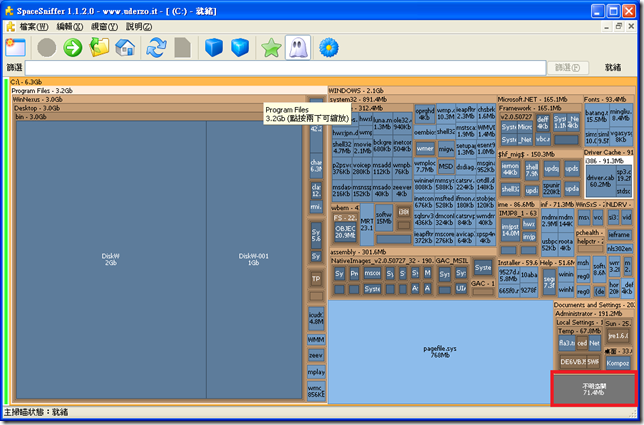Click the NativeImages_v2.0.50727_32 header
644x425 pixels.
pyautogui.click(x=382, y=261)
